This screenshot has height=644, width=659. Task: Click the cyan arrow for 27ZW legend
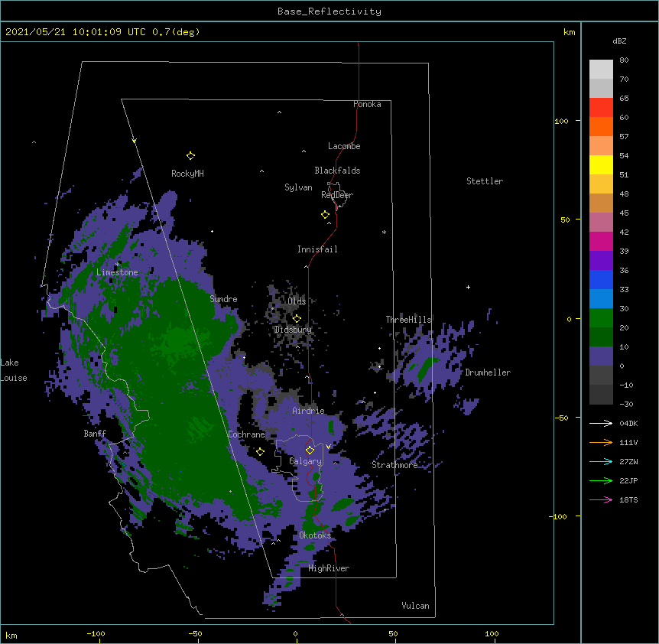[x=601, y=461]
